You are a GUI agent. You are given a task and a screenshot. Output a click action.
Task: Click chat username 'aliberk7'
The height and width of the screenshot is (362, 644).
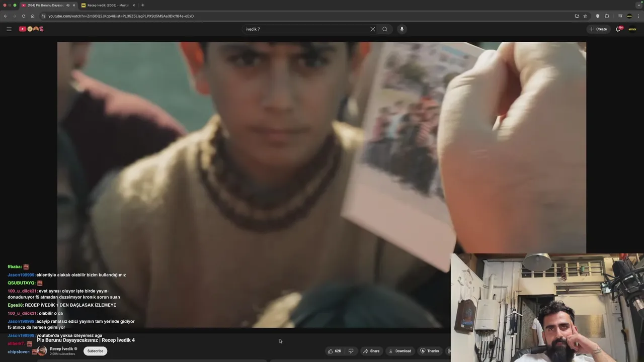point(16,343)
